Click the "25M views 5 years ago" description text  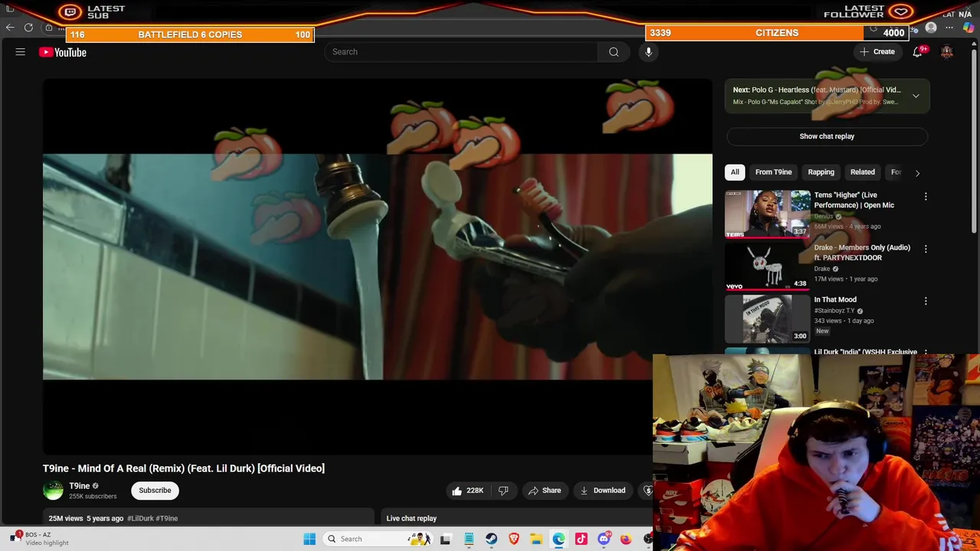(86, 518)
